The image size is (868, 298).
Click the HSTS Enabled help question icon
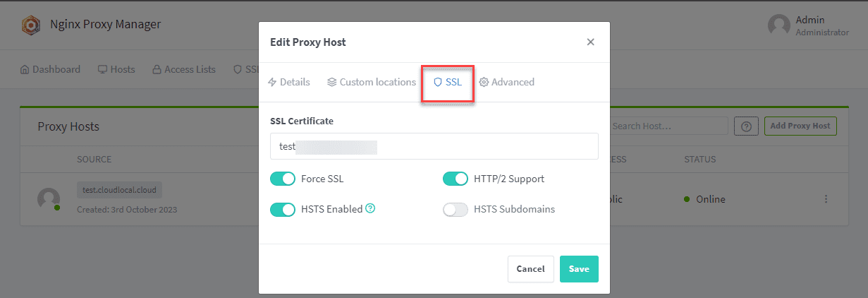pos(370,209)
